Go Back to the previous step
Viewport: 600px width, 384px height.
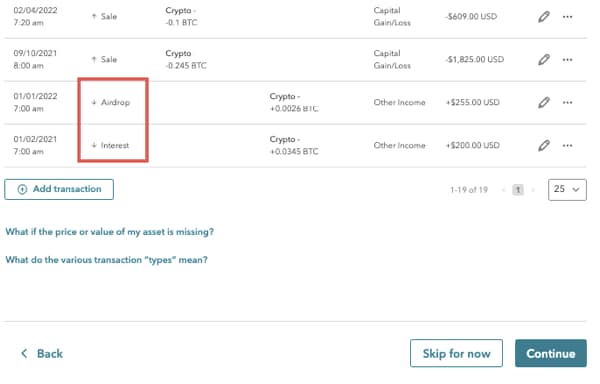coord(41,353)
